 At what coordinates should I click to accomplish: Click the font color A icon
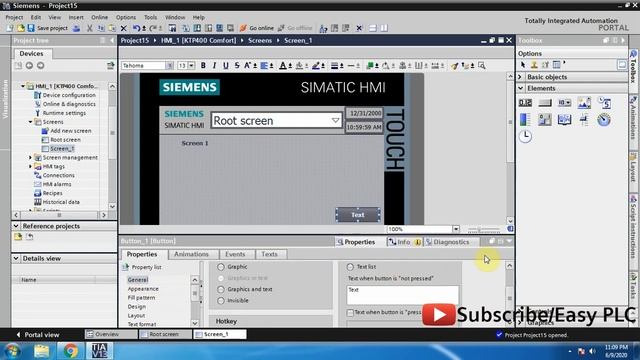[283, 65]
